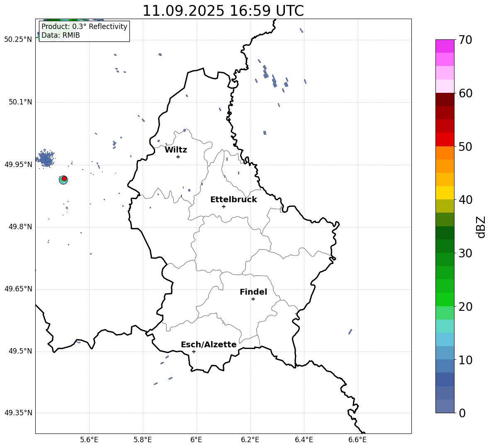
Task: Click the colorbar value 70
Action: tap(466, 40)
